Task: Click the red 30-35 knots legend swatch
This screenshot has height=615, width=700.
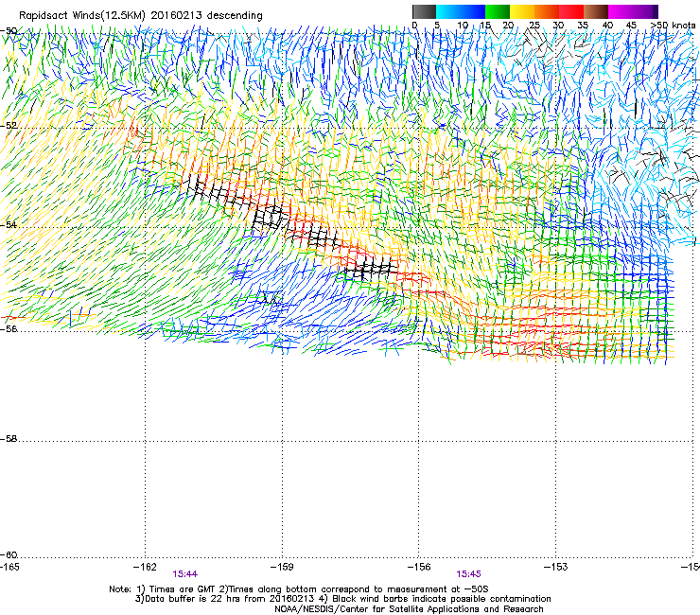Action: tap(571, 11)
